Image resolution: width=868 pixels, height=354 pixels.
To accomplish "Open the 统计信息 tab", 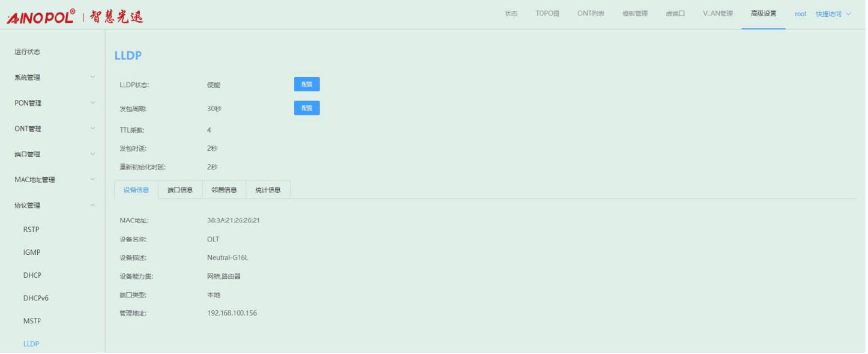I will pyautogui.click(x=268, y=190).
